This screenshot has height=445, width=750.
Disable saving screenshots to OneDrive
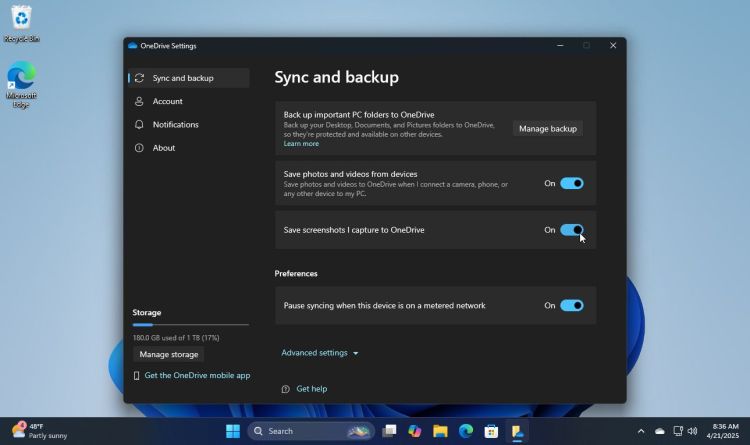571,230
